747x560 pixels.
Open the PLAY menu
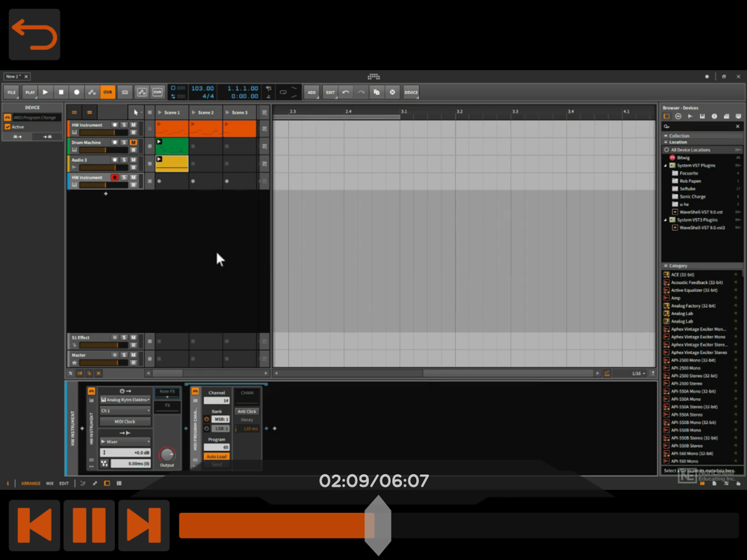click(x=30, y=92)
